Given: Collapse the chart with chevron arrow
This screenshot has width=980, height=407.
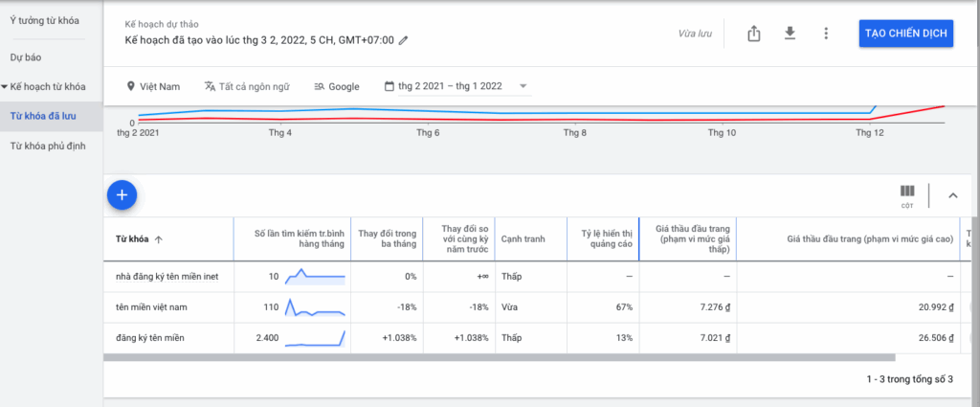Looking at the screenshot, I should click(952, 195).
